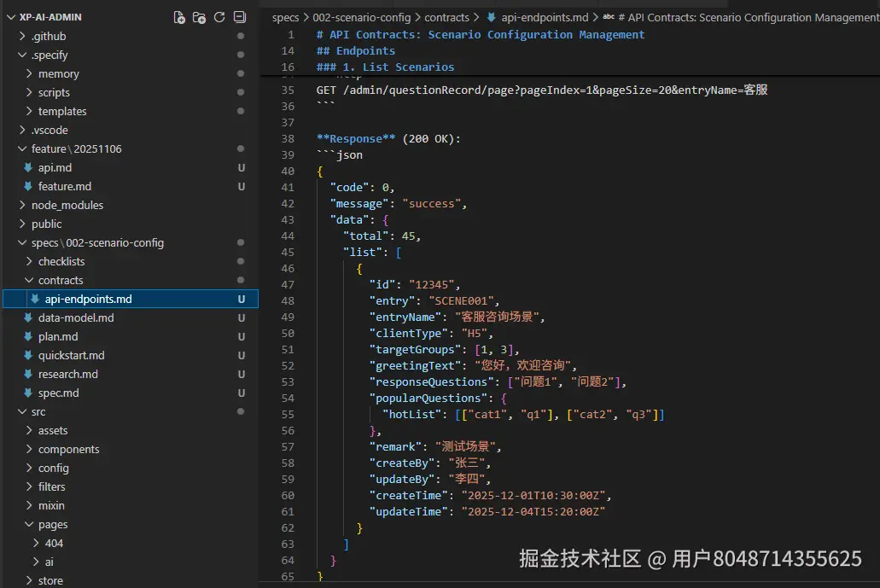Expand the filters folder
The width and height of the screenshot is (880, 588).
[x=29, y=487]
